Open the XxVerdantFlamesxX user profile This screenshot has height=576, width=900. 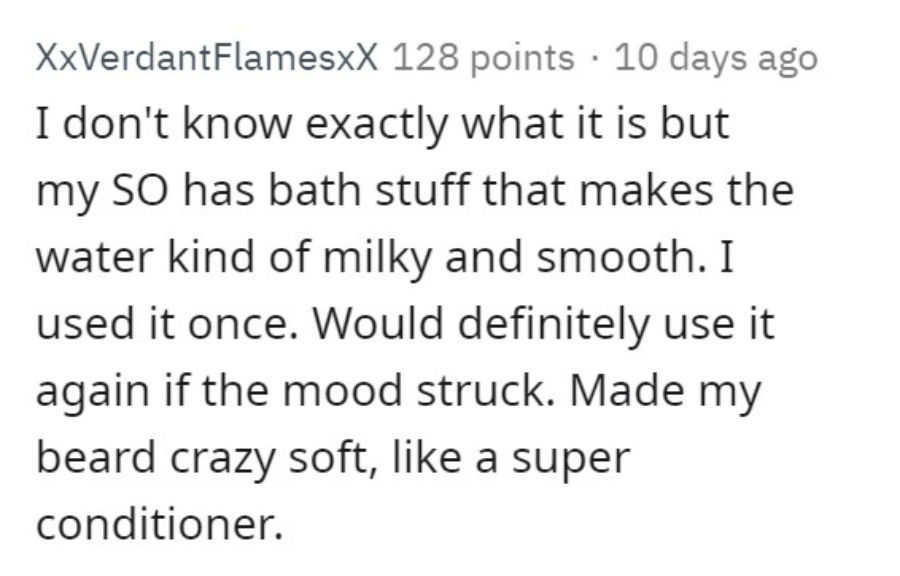(207, 57)
